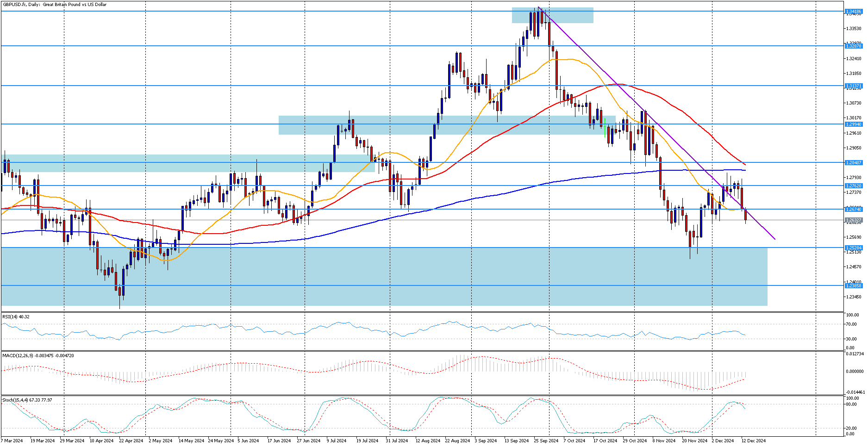Click the 1.23450 price scale value

[x=854, y=297]
